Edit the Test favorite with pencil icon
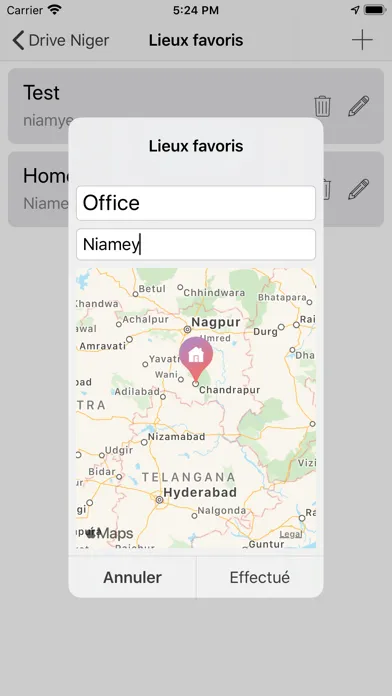The height and width of the screenshot is (696, 392). coord(359,106)
